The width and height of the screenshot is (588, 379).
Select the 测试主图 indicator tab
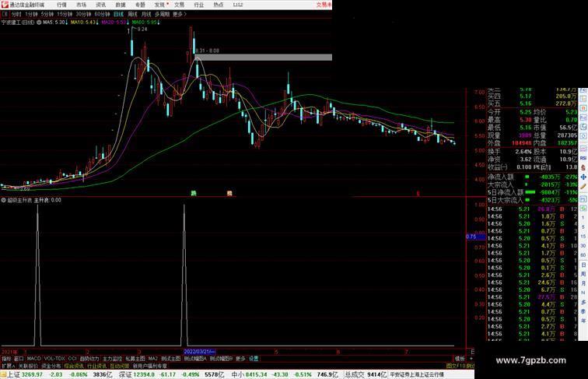pyautogui.click(x=171, y=359)
